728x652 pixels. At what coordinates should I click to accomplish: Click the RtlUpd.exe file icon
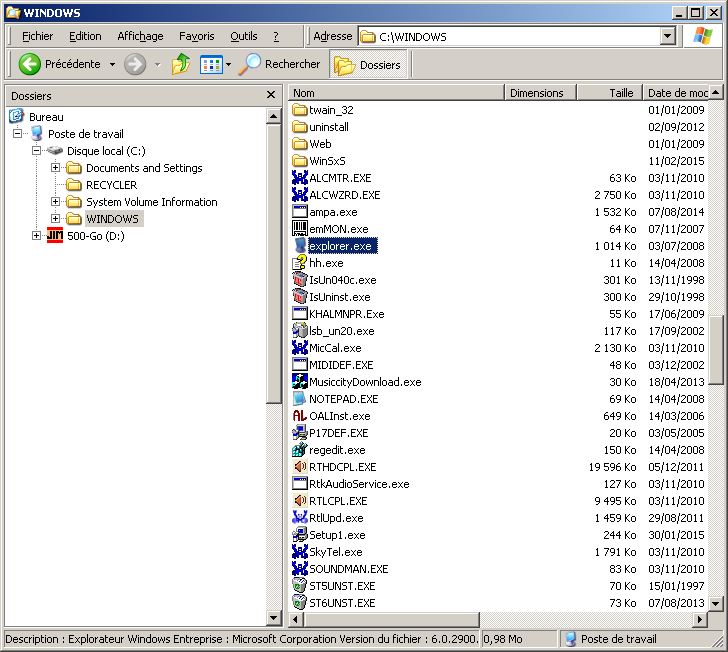pos(300,518)
